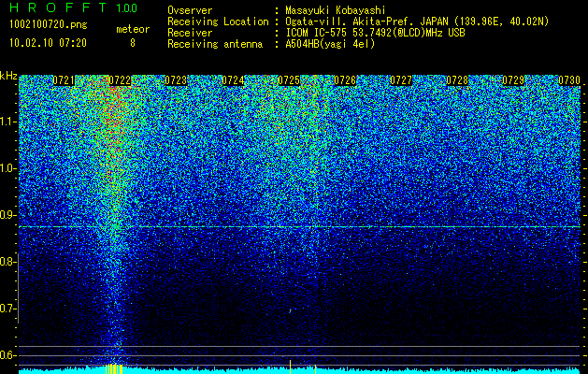Click the 0.8 kHz axis label
The image size is (588, 374).
(x=7, y=262)
